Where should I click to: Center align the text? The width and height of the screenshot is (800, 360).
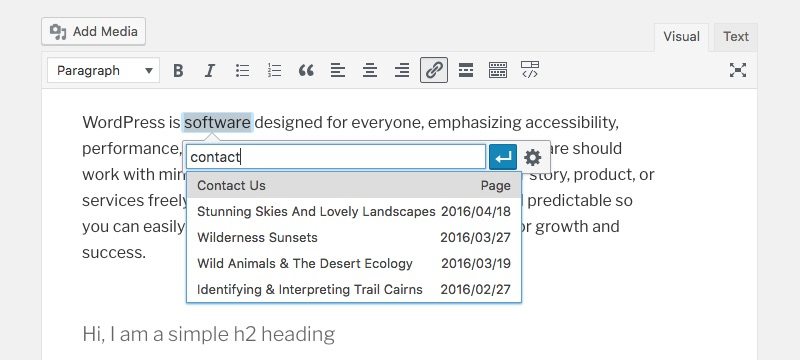[370, 70]
